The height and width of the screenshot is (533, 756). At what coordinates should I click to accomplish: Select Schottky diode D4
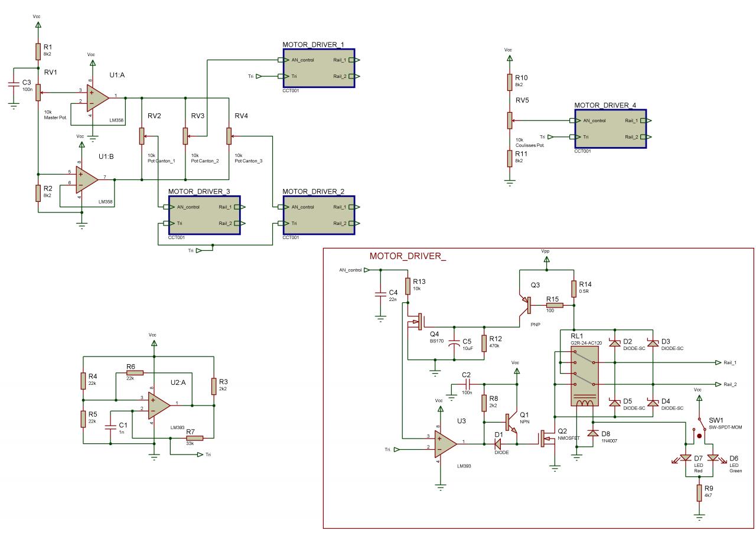click(x=653, y=403)
